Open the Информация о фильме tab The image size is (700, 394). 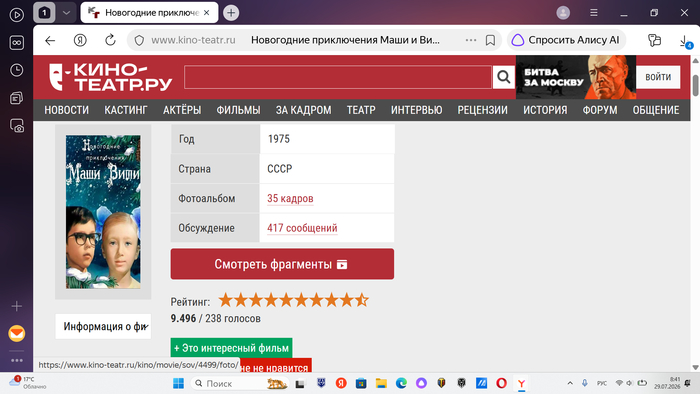tap(103, 327)
